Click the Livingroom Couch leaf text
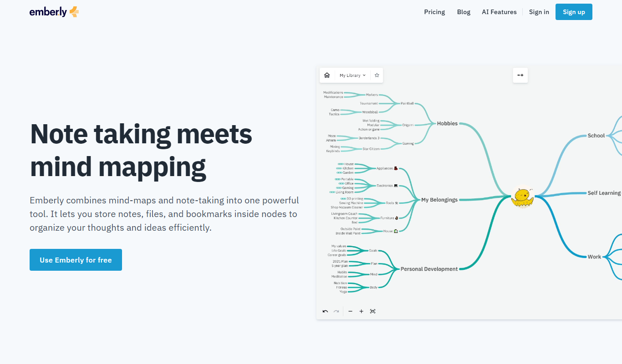The image size is (622, 364). tap(344, 214)
